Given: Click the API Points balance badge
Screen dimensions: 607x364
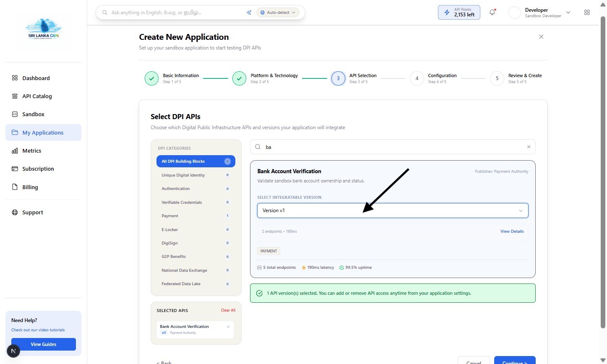Looking at the screenshot, I should (x=459, y=13).
